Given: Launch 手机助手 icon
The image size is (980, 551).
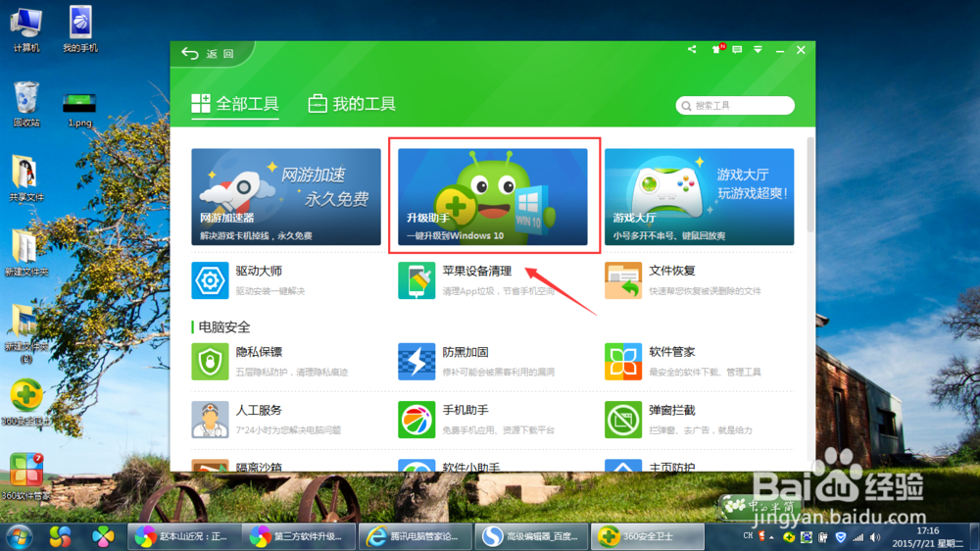Looking at the screenshot, I should click(416, 420).
